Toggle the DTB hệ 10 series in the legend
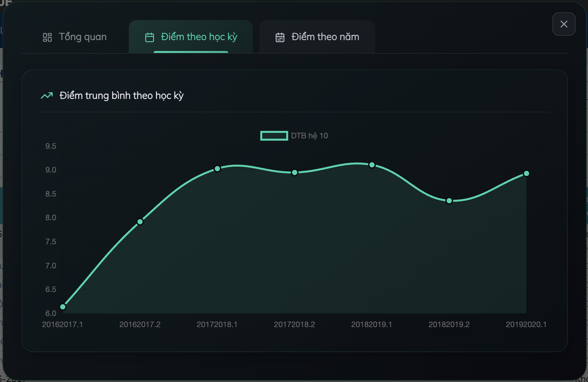Screen dimensions: 588x382 294,135
